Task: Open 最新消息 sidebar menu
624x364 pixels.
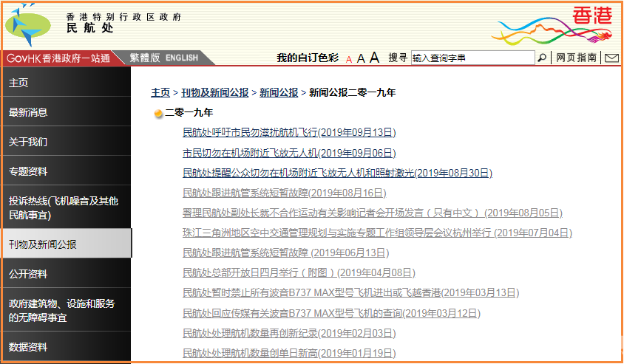Action: tap(66, 112)
